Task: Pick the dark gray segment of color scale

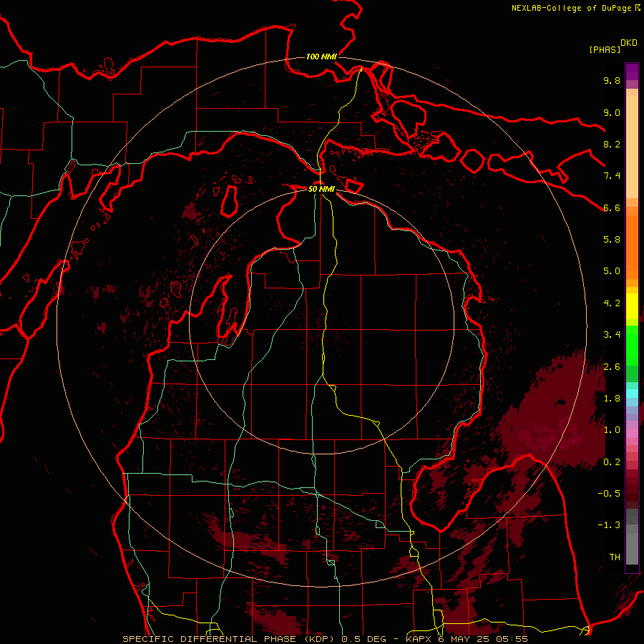Action: [x=632, y=517]
